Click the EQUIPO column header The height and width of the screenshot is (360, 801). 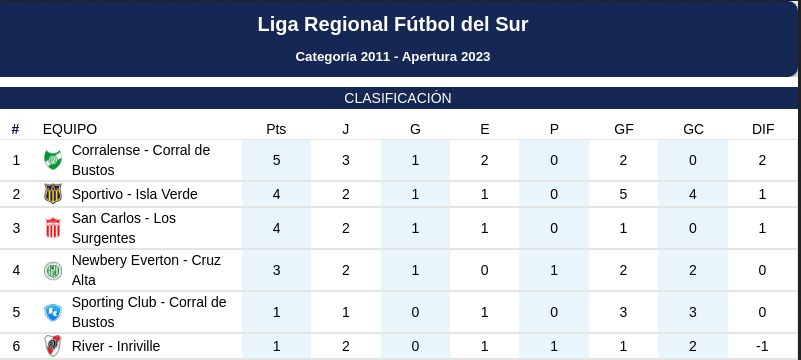click(x=70, y=129)
